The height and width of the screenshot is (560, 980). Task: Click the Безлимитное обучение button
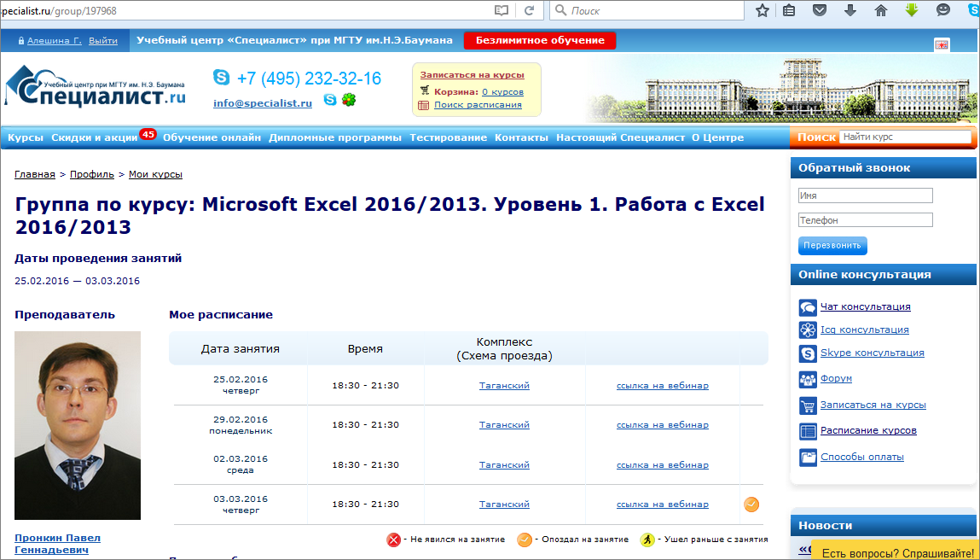[x=540, y=40]
